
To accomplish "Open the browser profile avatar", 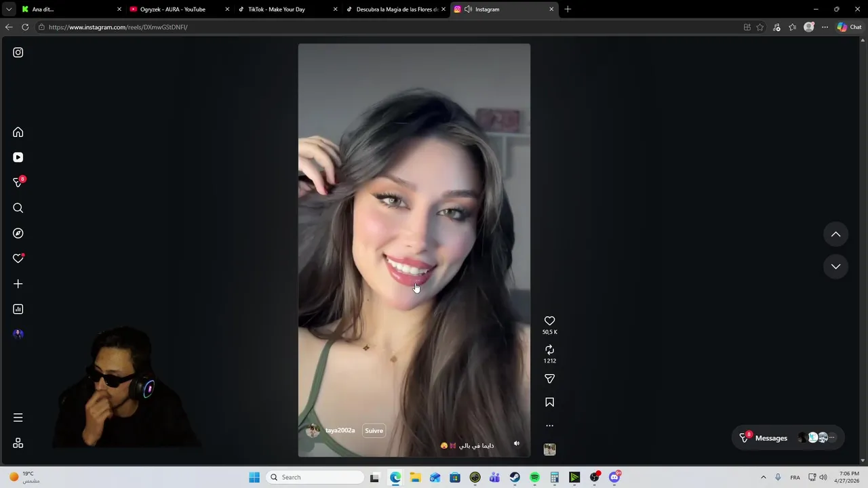I will tap(808, 27).
